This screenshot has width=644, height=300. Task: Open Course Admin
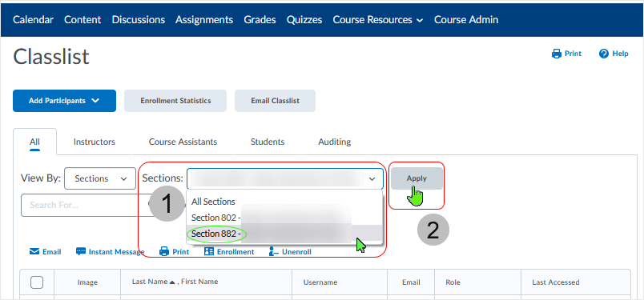tap(466, 20)
